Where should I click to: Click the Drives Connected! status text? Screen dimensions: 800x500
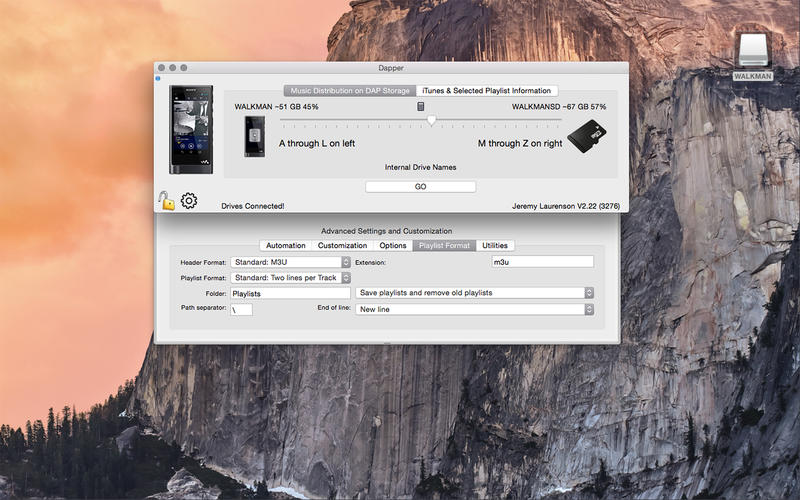[253, 206]
